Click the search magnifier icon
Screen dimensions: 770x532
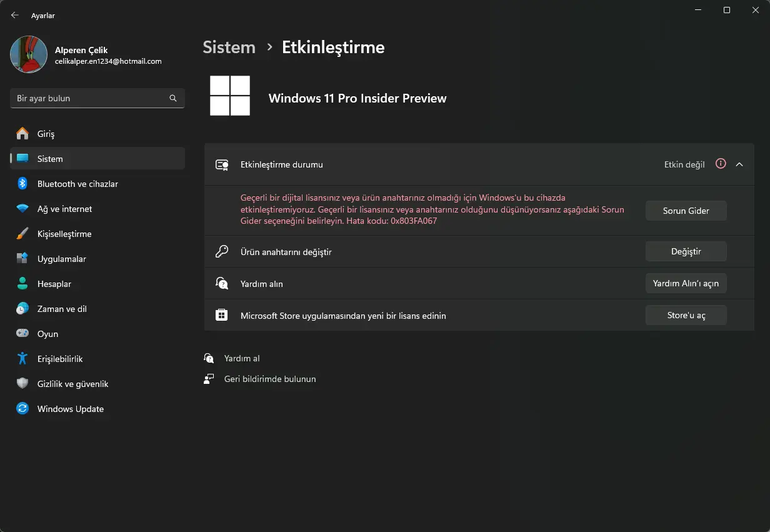point(173,98)
